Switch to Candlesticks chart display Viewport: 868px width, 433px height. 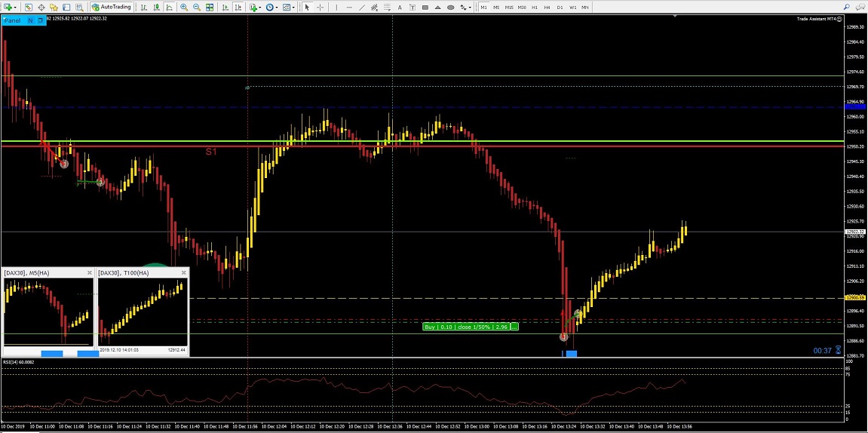(157, 8)
